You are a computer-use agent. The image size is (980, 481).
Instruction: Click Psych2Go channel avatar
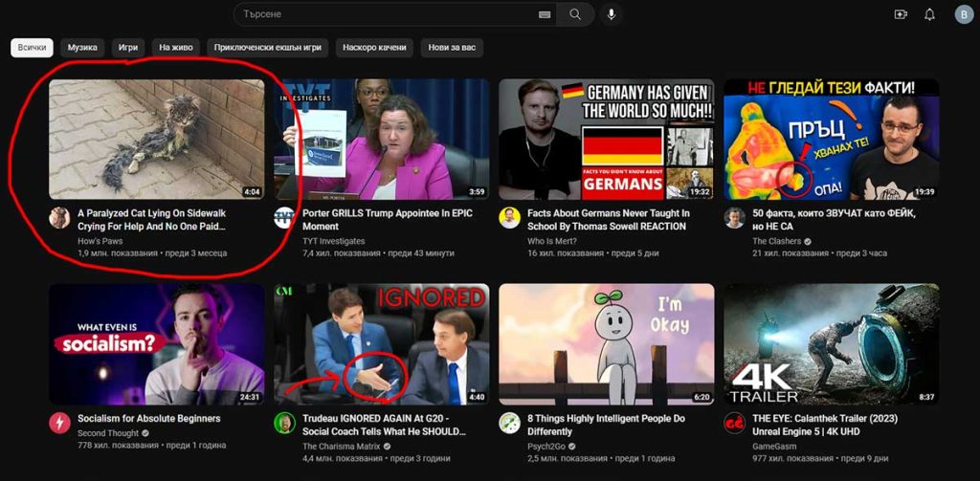pos(509,423)
